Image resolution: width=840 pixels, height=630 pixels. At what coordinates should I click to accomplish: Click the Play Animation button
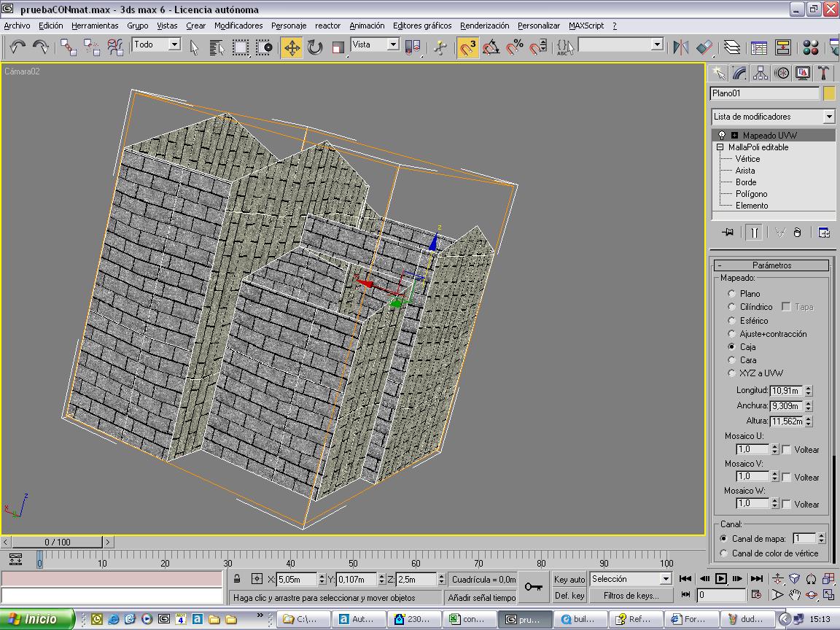(721, 579)
